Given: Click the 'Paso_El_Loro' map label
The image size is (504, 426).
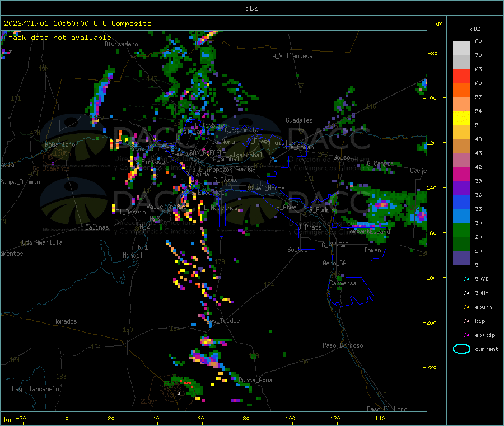Looking at the screenshot, I should (387, 409).
